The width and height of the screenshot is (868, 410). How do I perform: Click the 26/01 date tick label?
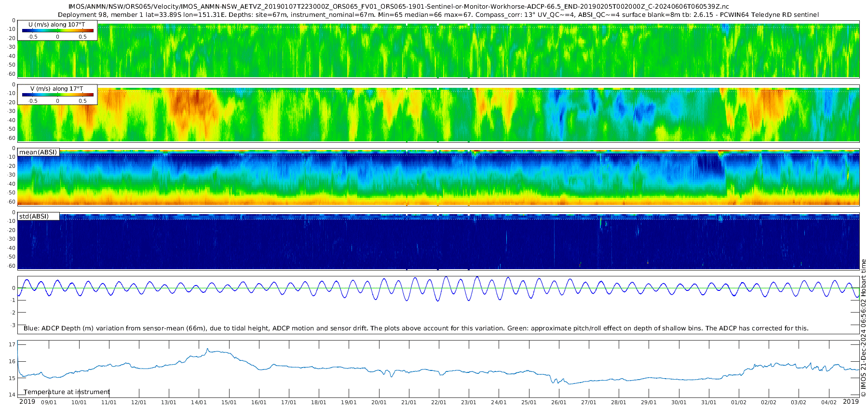tap(558, 402)
